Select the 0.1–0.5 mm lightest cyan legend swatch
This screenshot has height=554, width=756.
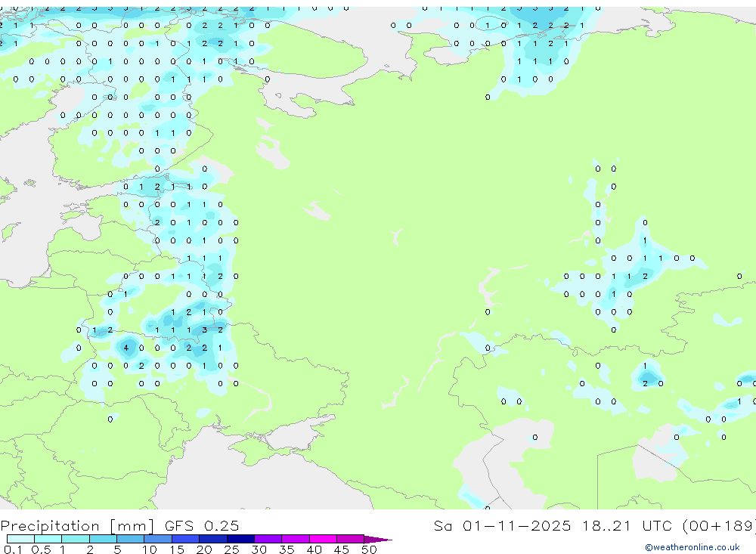[x=20, y=539]
